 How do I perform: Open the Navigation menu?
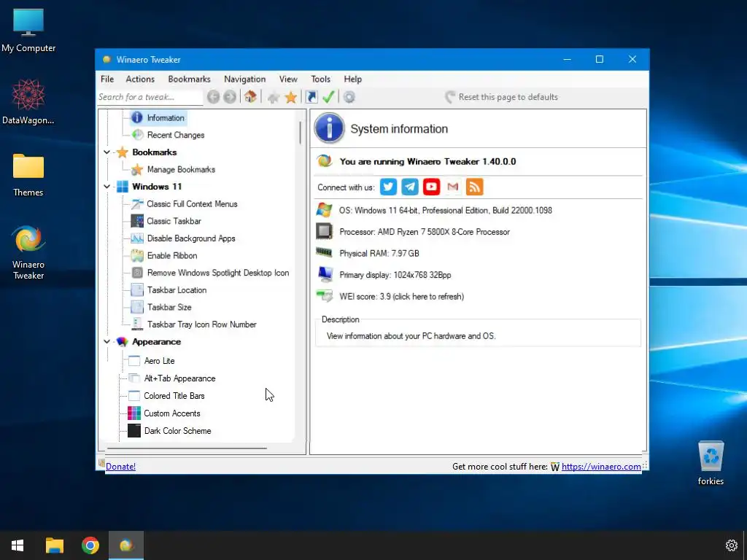coord(245,79)
